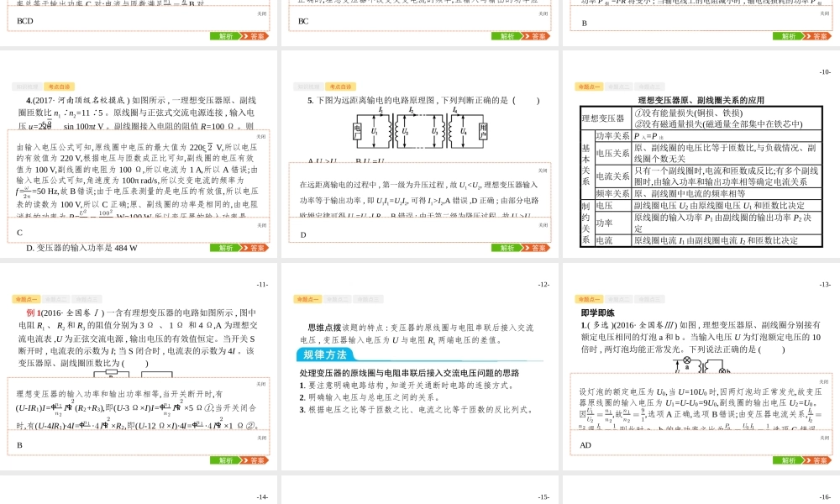This screenshot has width=840, height=504.
Task: Show 答案 for question 5 power transmission slide
Action: [x=538, y=248]
